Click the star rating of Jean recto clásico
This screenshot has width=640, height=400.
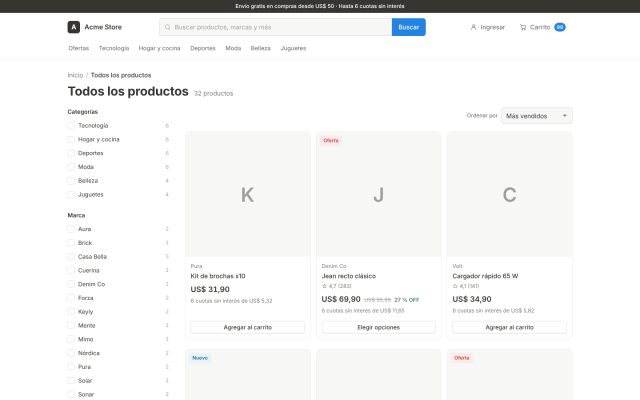tap(337, 286)
